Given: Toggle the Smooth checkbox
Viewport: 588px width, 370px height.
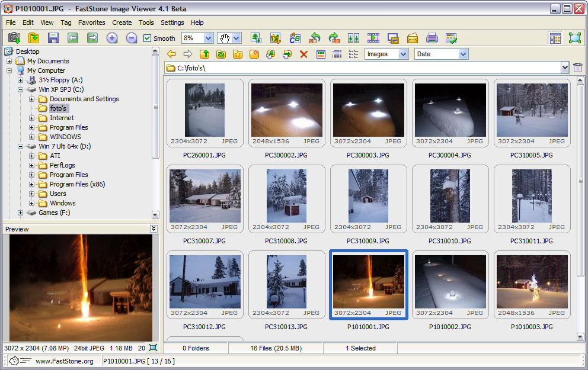Looking at the screenshot, I should [148, 38].
